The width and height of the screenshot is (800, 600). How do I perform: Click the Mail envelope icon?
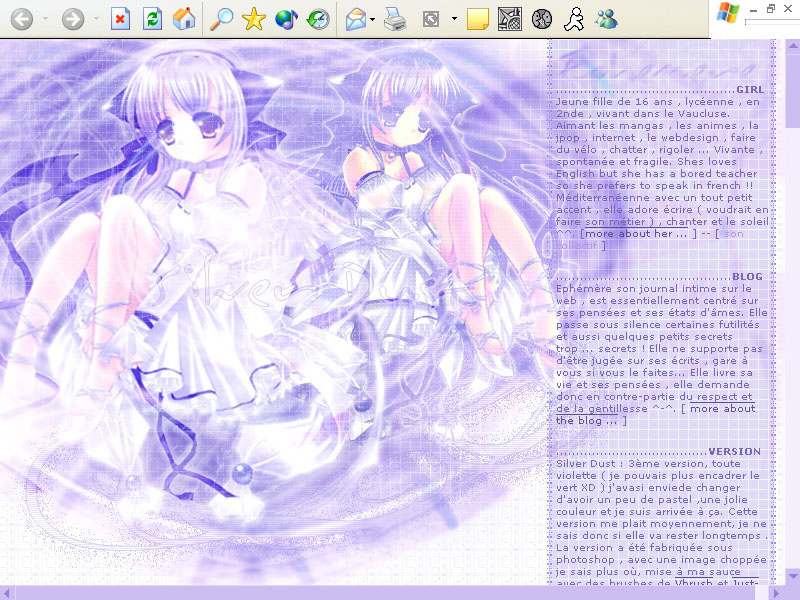coord(356,19)
